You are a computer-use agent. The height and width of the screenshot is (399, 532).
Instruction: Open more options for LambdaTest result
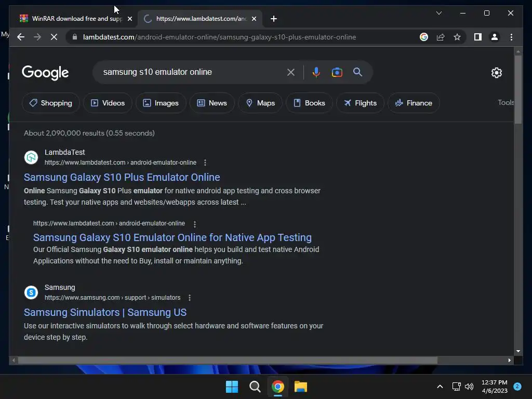[205, 163]
